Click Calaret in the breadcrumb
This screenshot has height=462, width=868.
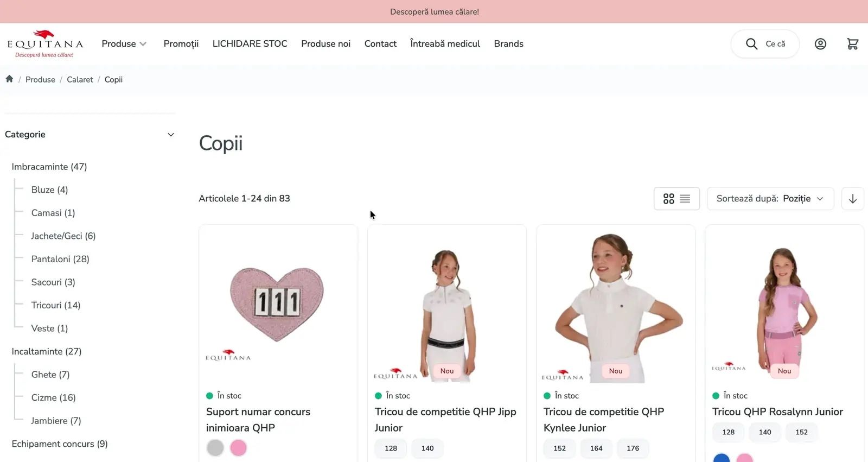pos(80,79)
